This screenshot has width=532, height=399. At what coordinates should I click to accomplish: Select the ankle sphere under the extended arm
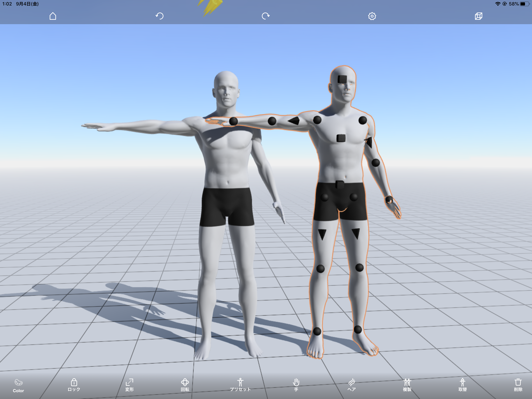pos(317,331)
